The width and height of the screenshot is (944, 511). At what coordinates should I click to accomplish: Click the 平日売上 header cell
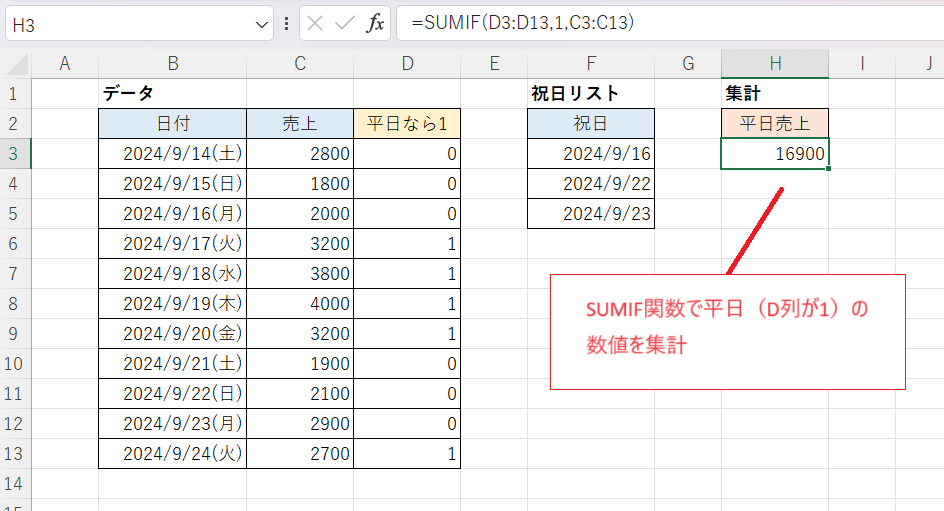point(775,124)
